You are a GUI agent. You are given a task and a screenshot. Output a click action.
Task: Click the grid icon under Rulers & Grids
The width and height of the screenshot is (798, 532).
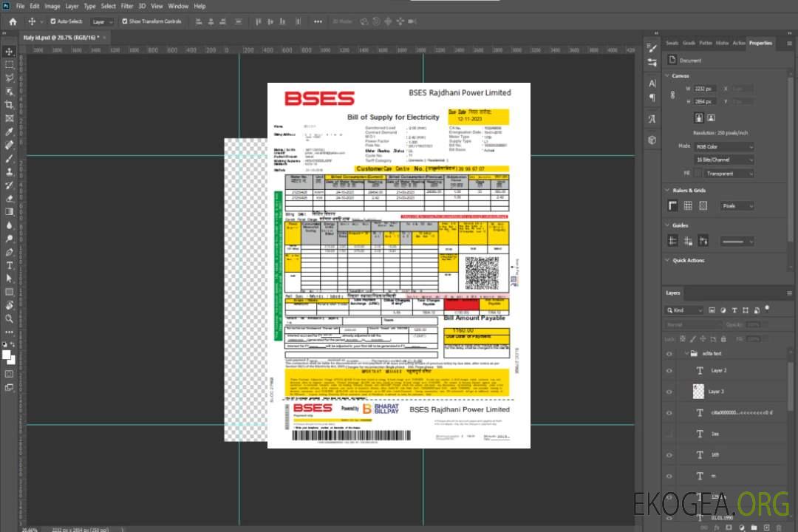687,206
